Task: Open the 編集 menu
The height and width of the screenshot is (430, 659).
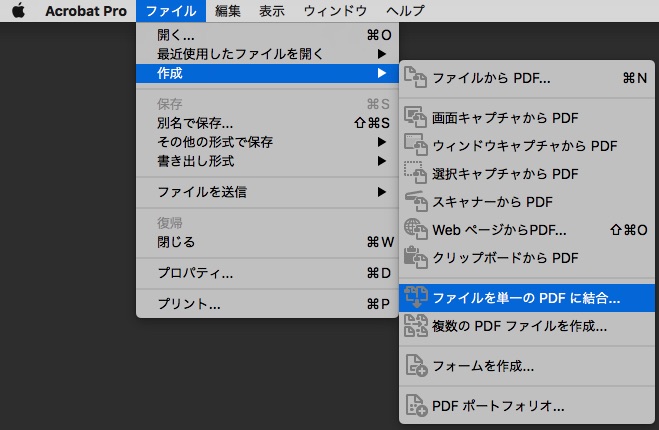Action: pos(228,11)
